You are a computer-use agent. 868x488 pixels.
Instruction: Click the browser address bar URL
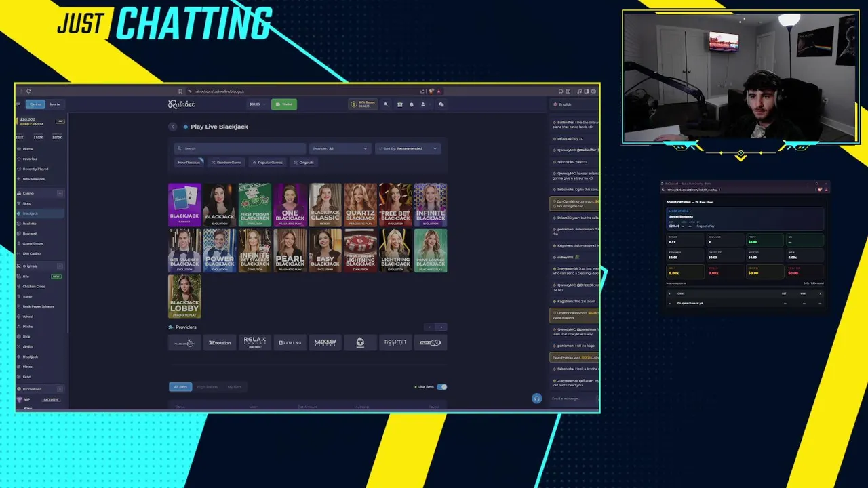click(x=219, y=91)
